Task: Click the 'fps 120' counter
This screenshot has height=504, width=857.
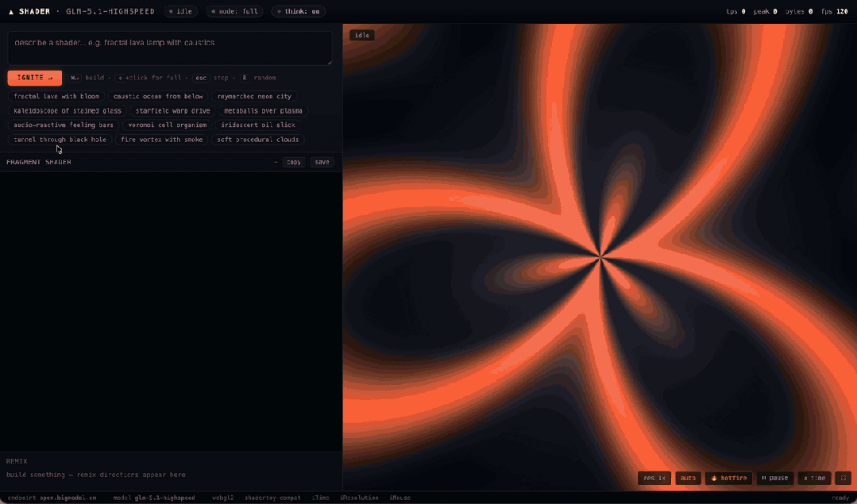Action: click(x=835, y=11)
